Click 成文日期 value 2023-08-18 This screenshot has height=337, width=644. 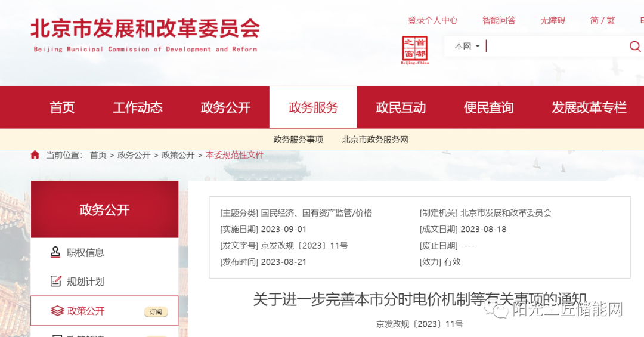[x=484, y=229]
